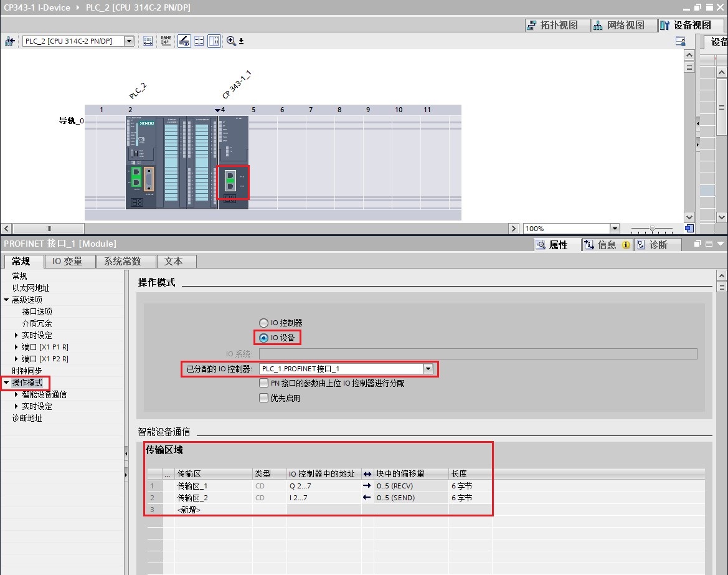Adjust the device view zoom slider handle
The height and width of the screenshot is (575, 728).
click(x=652, y=229)
